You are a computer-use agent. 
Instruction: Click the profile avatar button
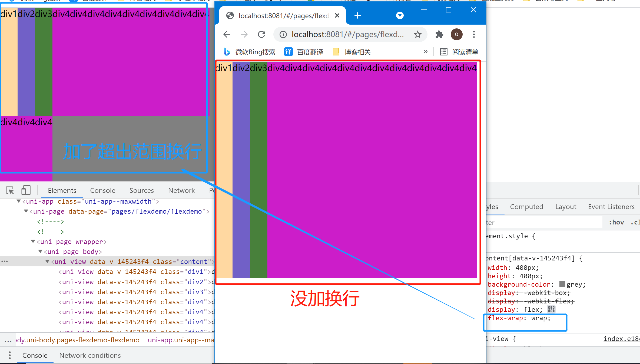coord(456,34)
